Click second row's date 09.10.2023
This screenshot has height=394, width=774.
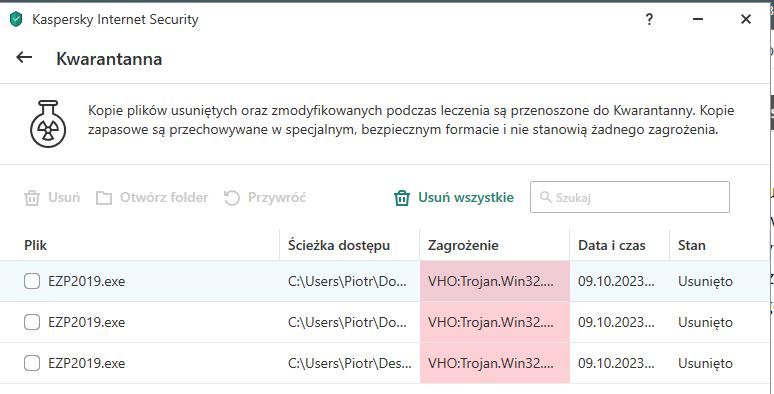pyautogui.click(x=616, y=322)
